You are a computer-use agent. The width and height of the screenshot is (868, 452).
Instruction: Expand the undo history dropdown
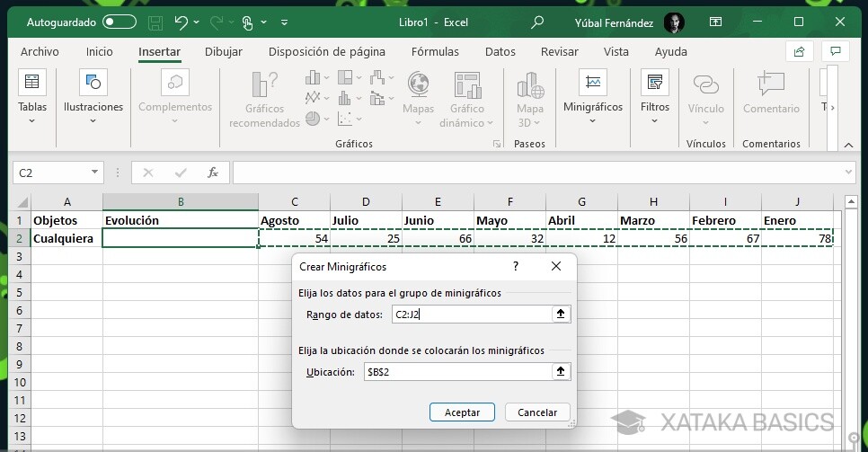click(197, 22)
